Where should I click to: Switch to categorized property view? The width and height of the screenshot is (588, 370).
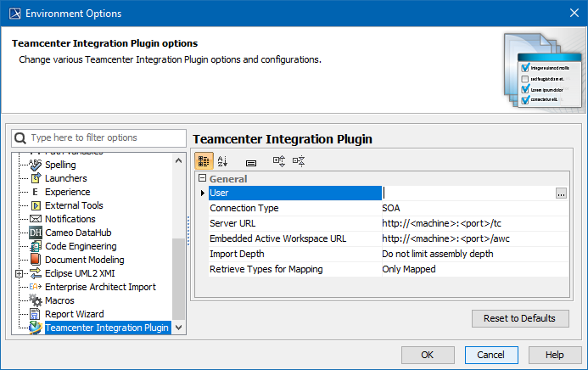pyautogui.click(x=204, y=160)
